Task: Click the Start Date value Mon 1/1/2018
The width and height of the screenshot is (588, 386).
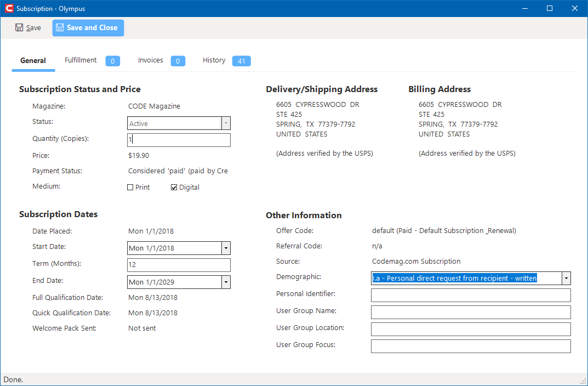Action: (x=151, y=248)
